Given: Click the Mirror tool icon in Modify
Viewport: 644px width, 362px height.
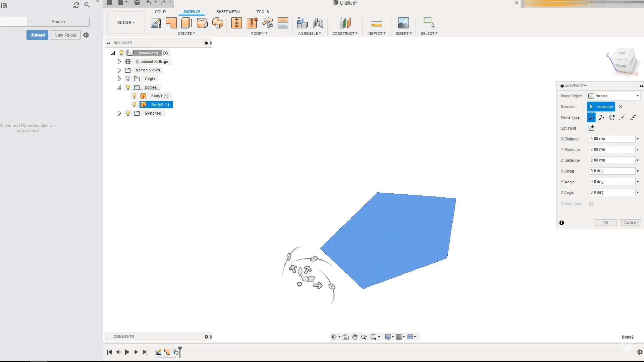Looking at the screenshot, I should point(283,22).
